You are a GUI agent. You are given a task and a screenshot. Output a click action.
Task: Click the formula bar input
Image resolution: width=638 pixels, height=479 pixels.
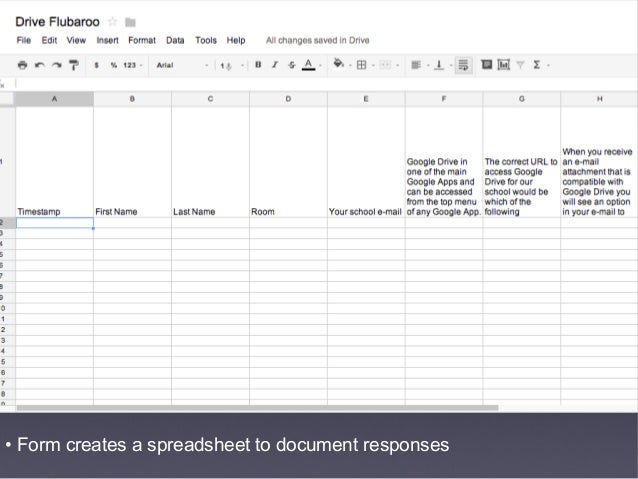coord(326,84)
